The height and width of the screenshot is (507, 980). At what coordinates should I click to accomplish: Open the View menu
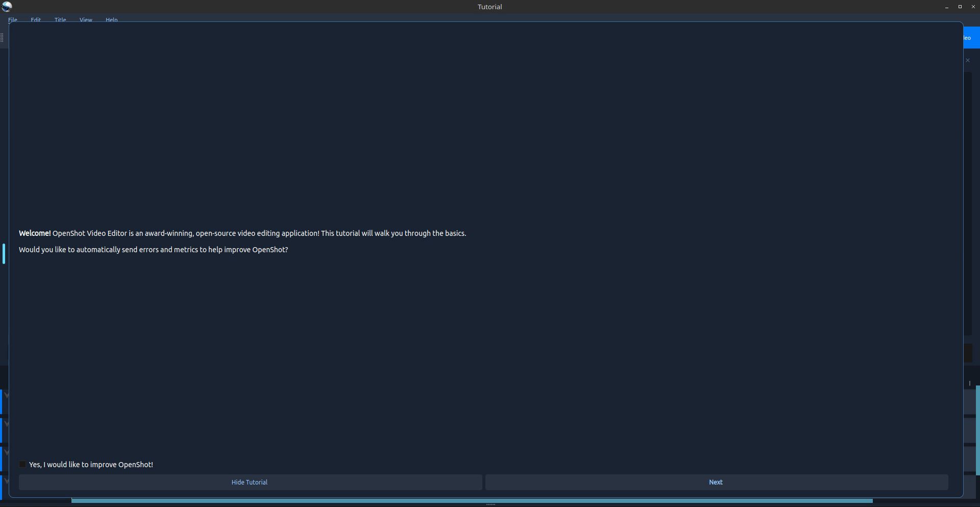[x=86, y=19]
